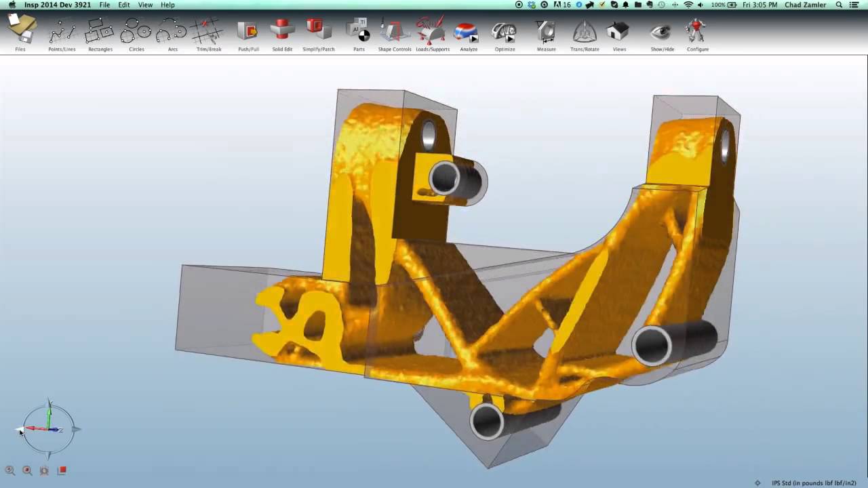Click the compass right arrow
The width and height of the screenshot is (868, 488).
pos(76,429)
